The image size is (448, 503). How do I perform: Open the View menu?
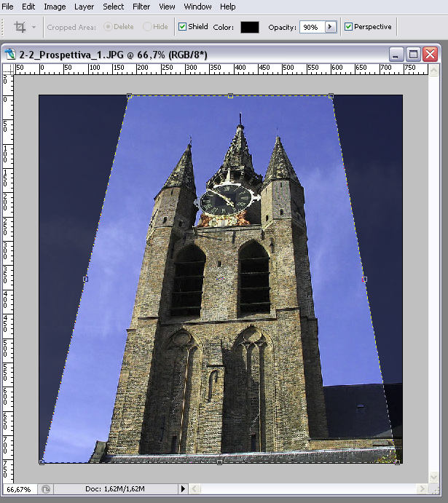click(168, 7)
